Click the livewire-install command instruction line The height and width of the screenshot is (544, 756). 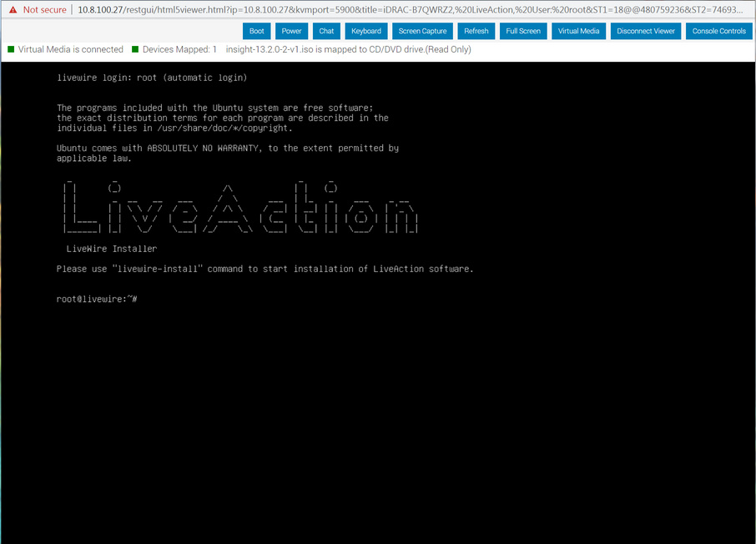[265, 269]
